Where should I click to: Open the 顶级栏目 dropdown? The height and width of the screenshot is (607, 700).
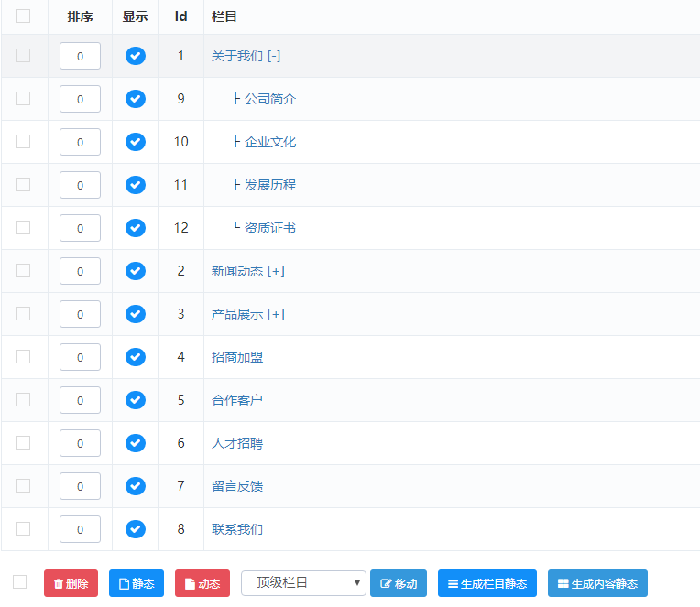[x=303, y=583]
